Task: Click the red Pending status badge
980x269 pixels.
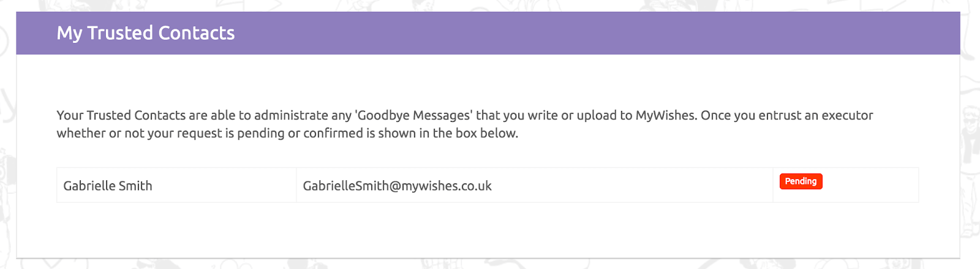Action: click(801, 181)
